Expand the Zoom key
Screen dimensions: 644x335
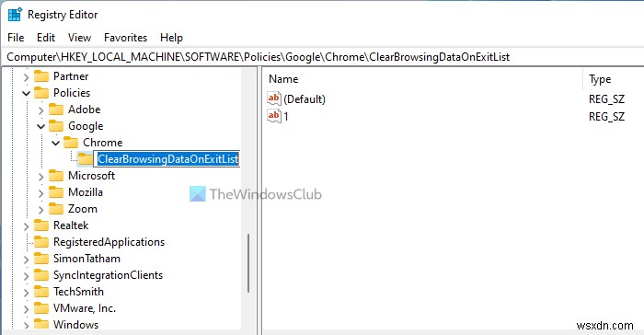pyautogui.click(x=40, y=210)
